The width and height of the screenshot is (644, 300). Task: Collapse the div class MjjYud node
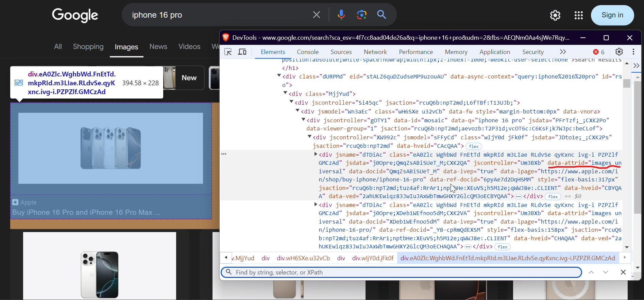click(x=285, y=93)
